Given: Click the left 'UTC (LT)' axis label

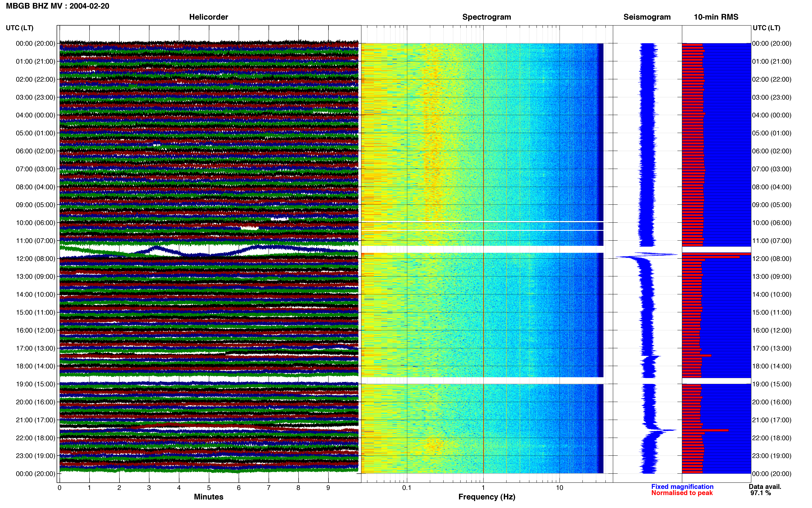Looking at the screenshot, I should pyautogui.click(x=20, y=28).
